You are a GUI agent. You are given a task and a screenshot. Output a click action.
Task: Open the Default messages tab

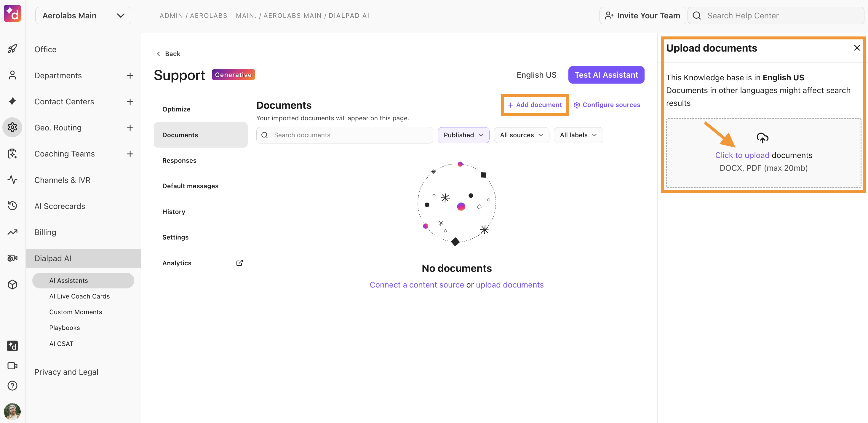point(201,186)
